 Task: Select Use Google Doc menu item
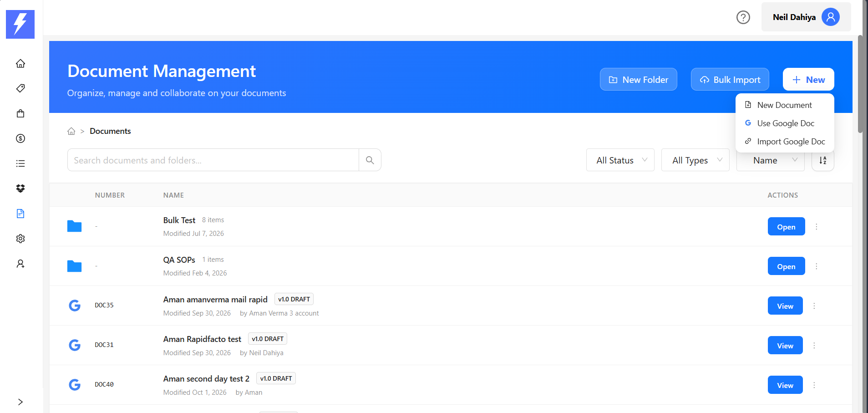point(785,123)
